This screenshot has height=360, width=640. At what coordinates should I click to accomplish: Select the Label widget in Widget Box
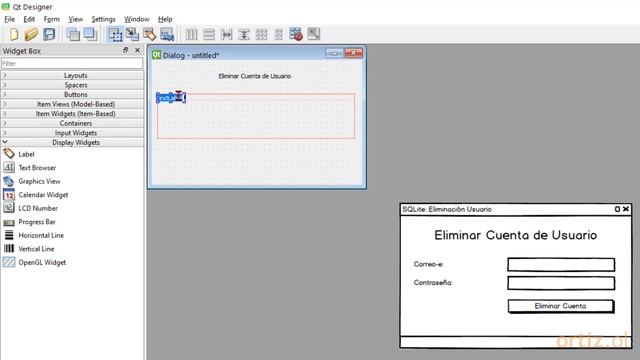26,154
